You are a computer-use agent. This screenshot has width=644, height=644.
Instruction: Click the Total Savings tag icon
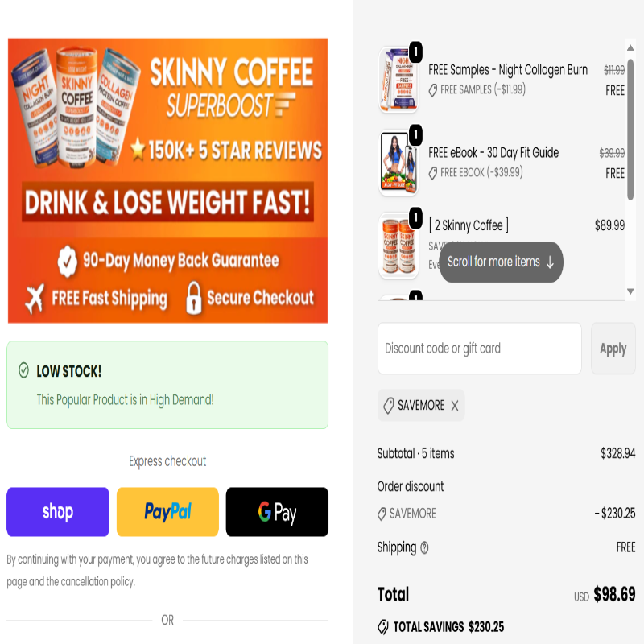(383, 627)
